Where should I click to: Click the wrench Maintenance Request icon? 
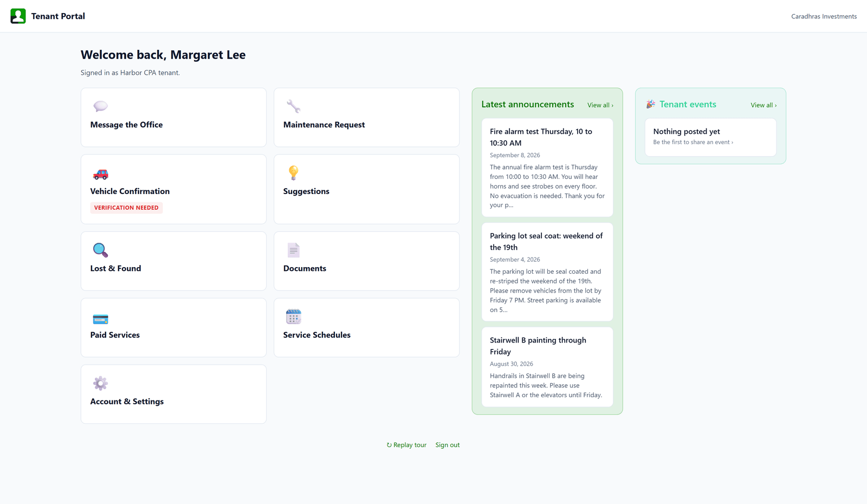293,106
